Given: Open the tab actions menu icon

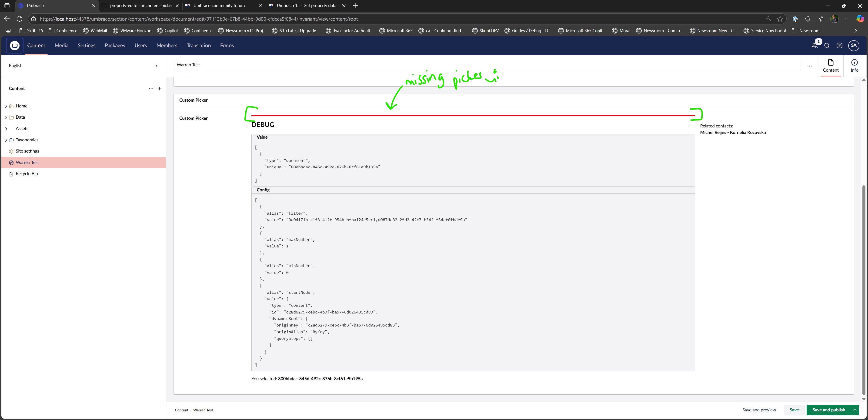Looking at the screenshot, I should click(x=7, y=5).
